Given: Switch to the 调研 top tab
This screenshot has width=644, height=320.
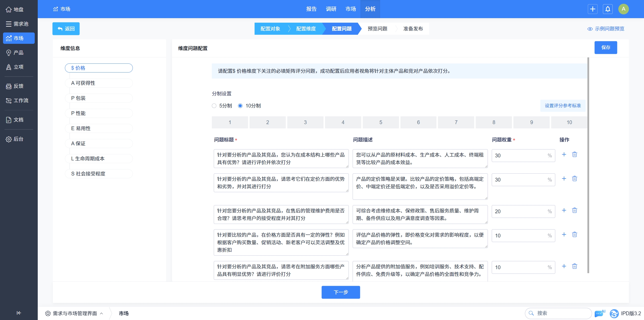Looking at the screenshot, I should [x=331, y=9].
